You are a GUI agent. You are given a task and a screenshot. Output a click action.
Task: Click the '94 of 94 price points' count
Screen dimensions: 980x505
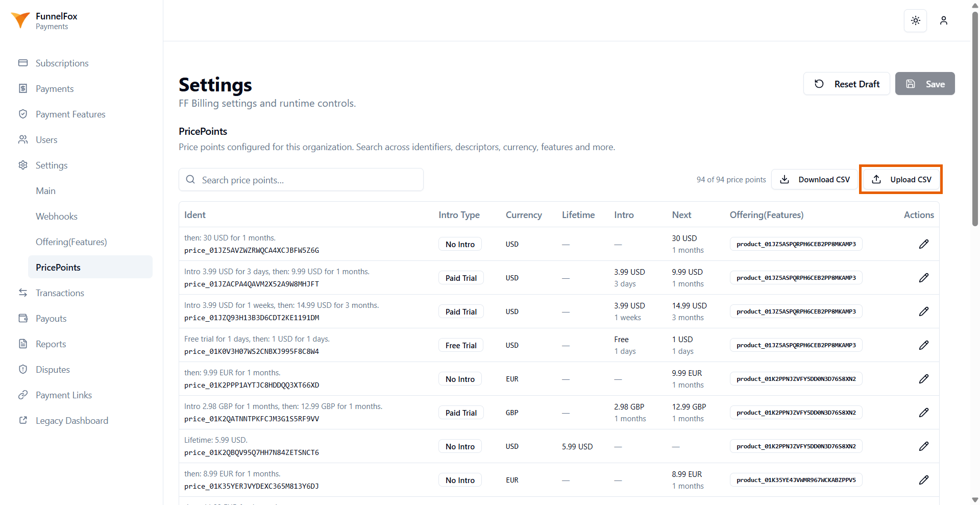tap(731, 180)
